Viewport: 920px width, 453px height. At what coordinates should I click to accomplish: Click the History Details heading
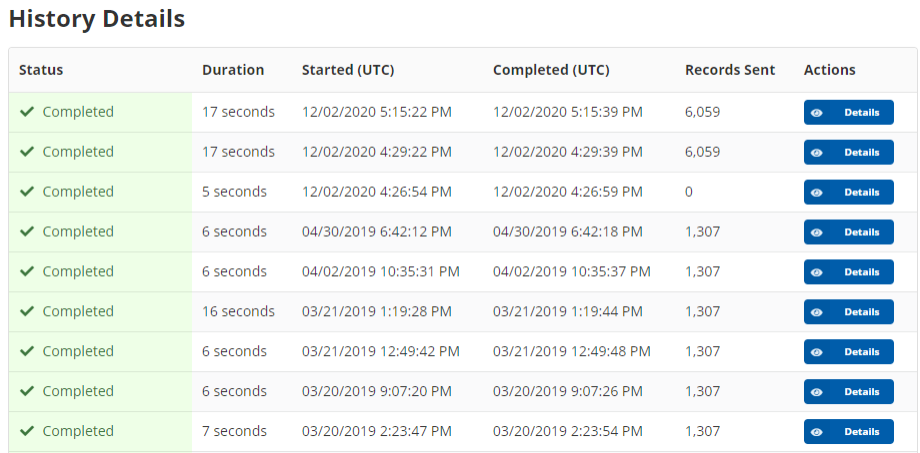[97, 19]
